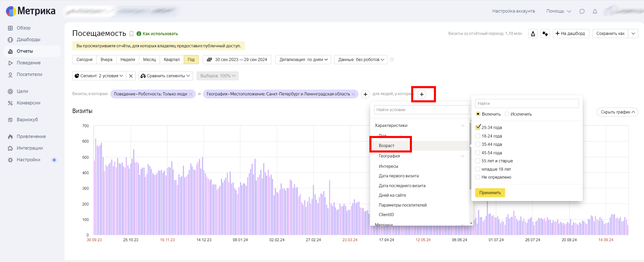Image resolution: width=644 pixels, height=262 pixels.
Task: Open calendar date range picker
Action: coord(237,60)
